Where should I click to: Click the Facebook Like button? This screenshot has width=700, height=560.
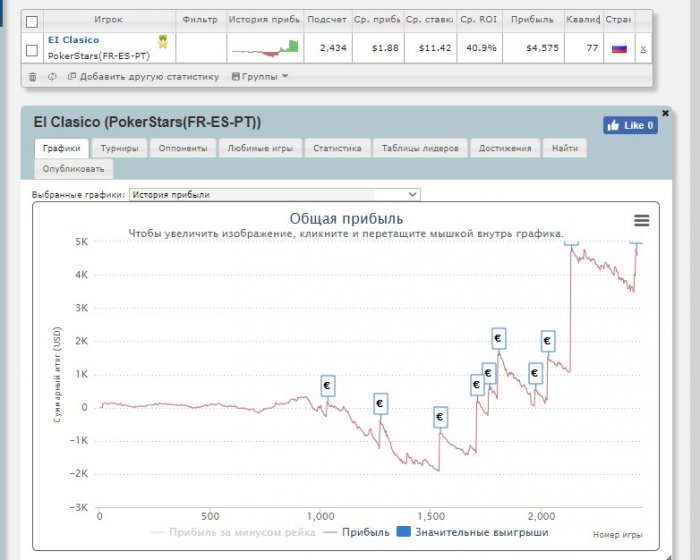click(630, 125)
